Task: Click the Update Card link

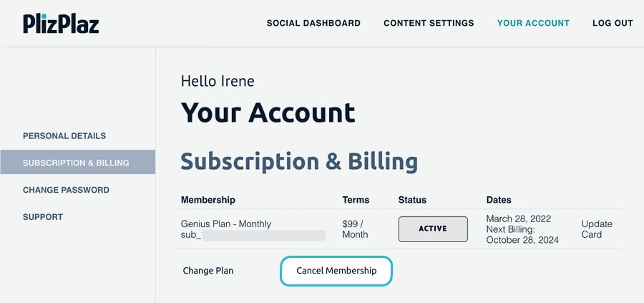Action: [597, 229]
